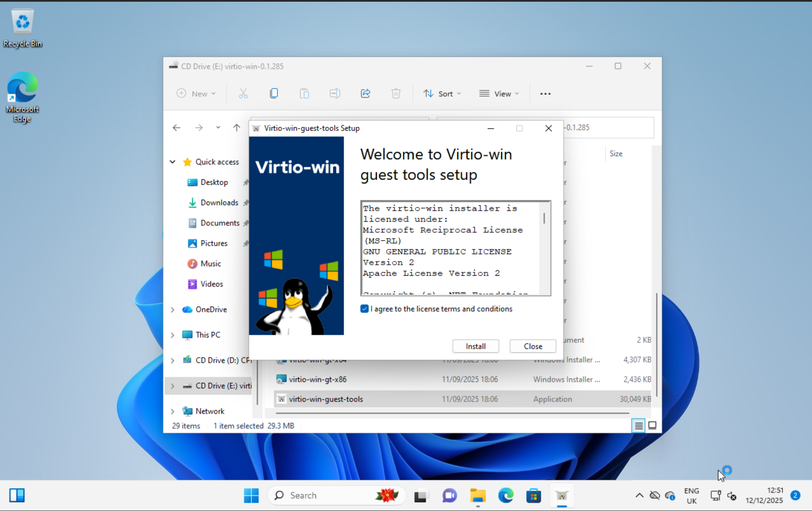This screenshot has width=812, height=511.
Task: Click the Forward arrow in File Explorer
Action: click(x=198, y=128)
